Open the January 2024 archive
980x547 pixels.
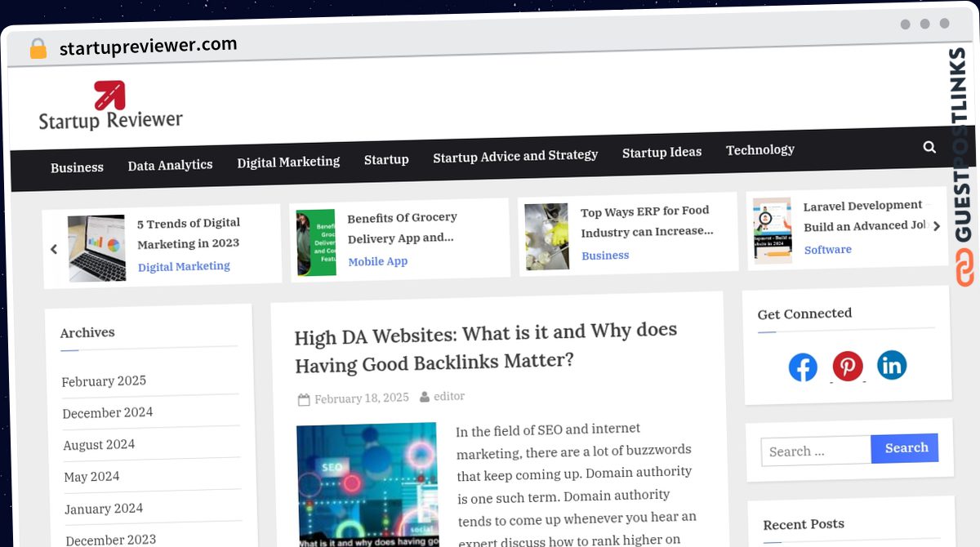(x=104, y=509)
